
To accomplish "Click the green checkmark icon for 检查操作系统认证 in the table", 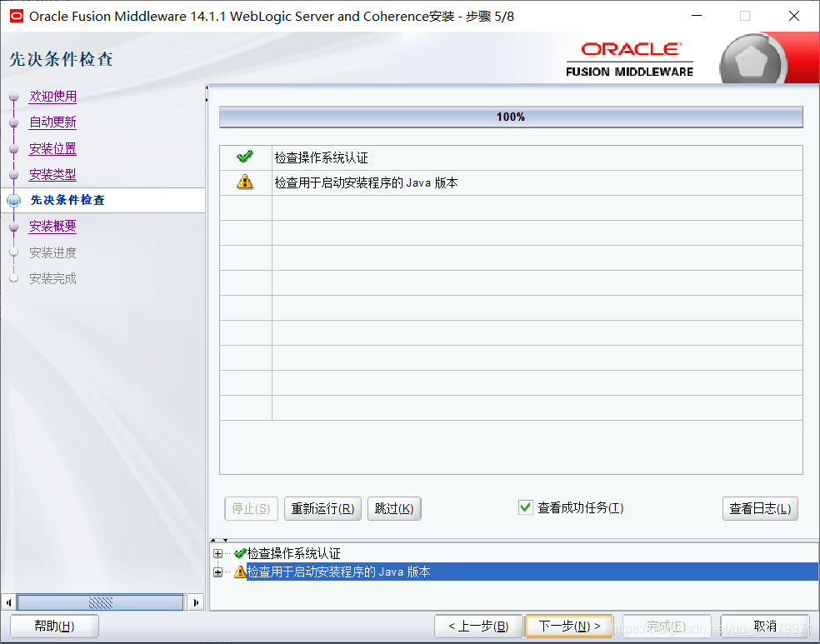I will click(x=244, y=157).
